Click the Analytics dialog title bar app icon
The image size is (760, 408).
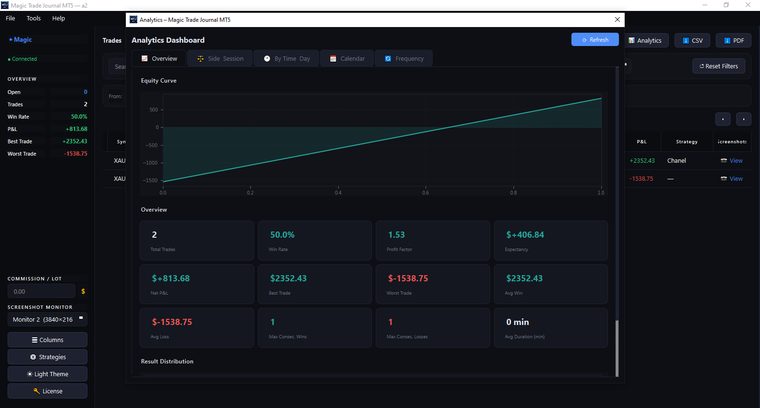point(133,19)
